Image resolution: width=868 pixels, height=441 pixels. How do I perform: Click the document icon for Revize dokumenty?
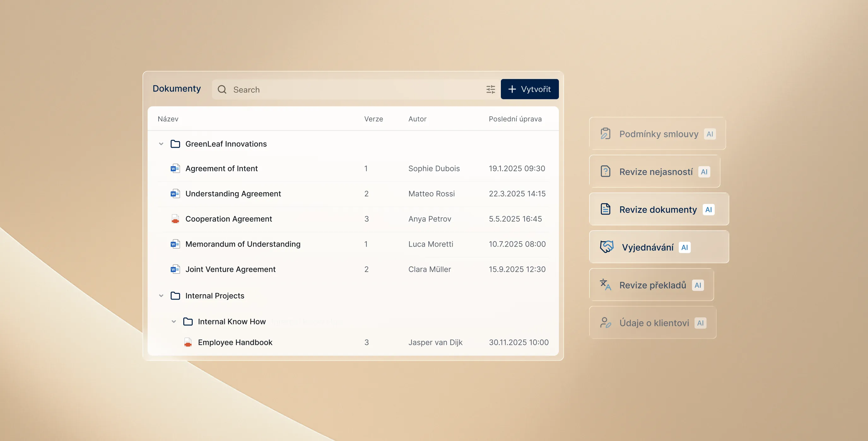tap(605, 209)
